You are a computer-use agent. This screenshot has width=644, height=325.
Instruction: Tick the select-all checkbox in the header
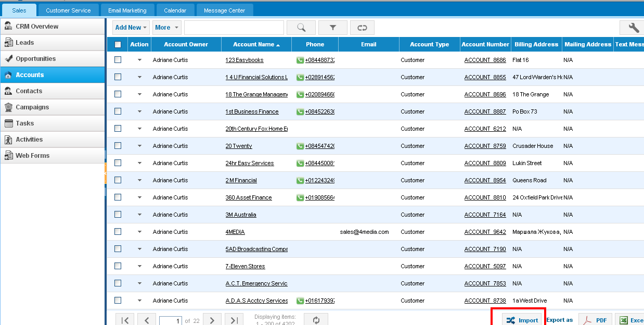point(118,45)
